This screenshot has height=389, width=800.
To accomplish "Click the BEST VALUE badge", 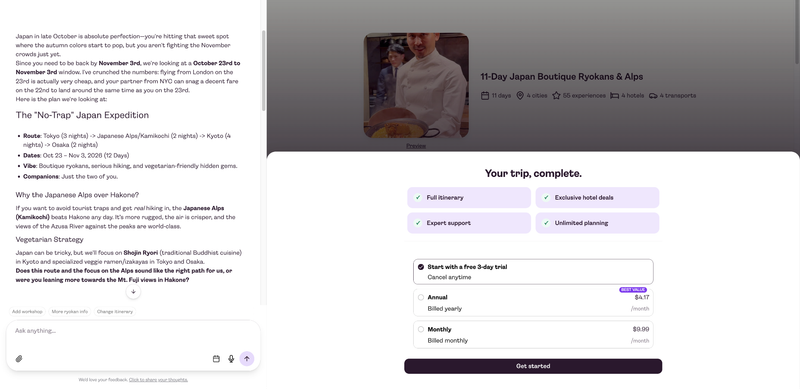I will click(x=633, y=289).
